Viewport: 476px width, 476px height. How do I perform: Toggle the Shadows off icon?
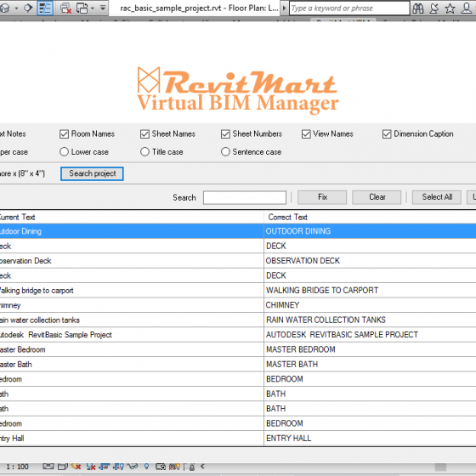tap(90, 467)
